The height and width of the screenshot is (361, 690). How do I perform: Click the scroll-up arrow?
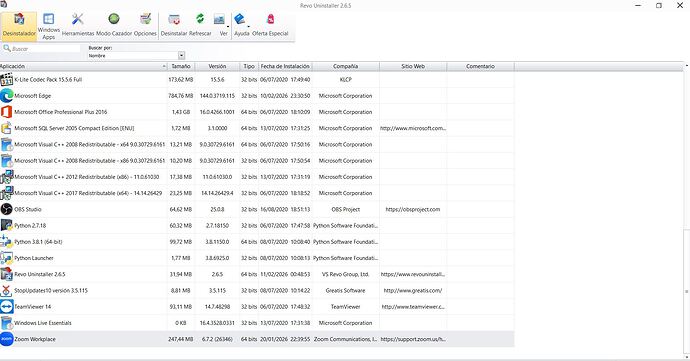click(686, 66)
